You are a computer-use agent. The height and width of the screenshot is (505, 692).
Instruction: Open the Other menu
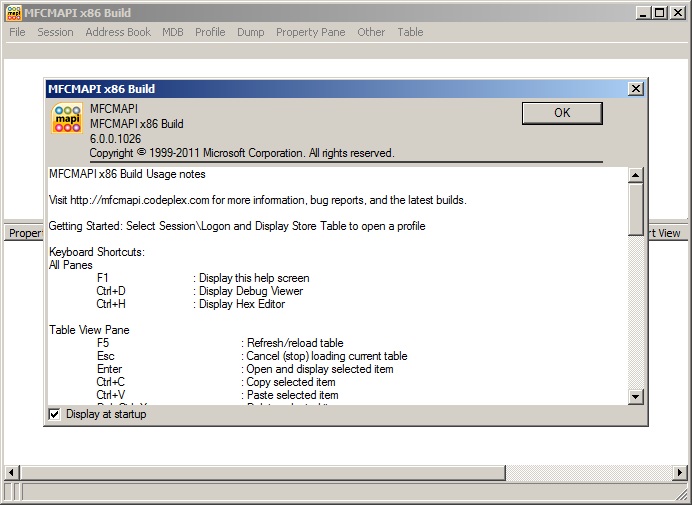(x=371, y=32)
